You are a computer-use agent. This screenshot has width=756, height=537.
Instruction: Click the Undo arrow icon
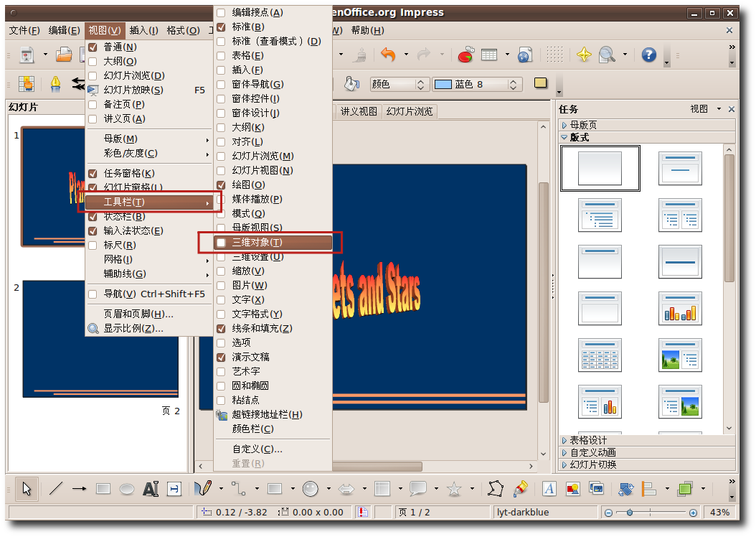388,55
